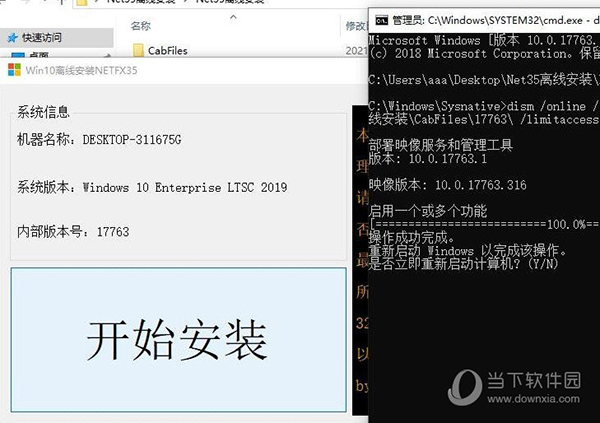Click the 管理员 cmd.exe title bar

pos(484,20)
